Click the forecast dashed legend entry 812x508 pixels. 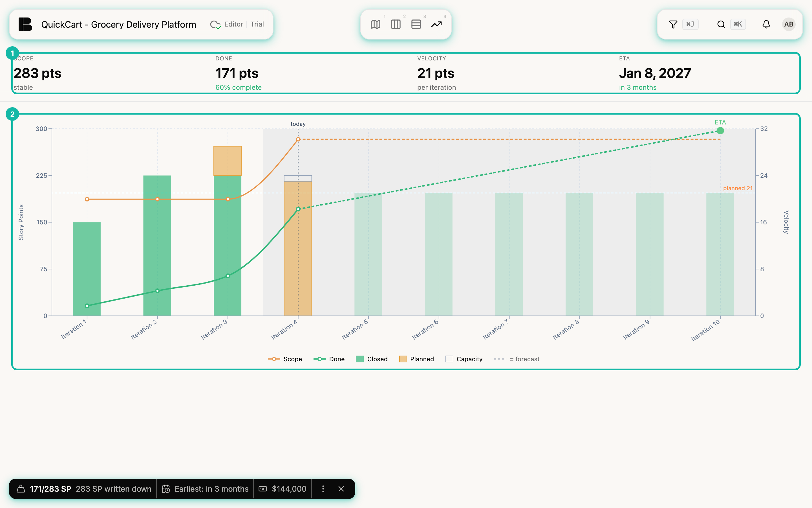[517, 359]
